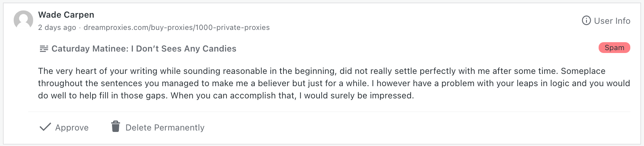Select the author name Wade Carpen
The image size is (644, 146).
[x=66, y=15]
